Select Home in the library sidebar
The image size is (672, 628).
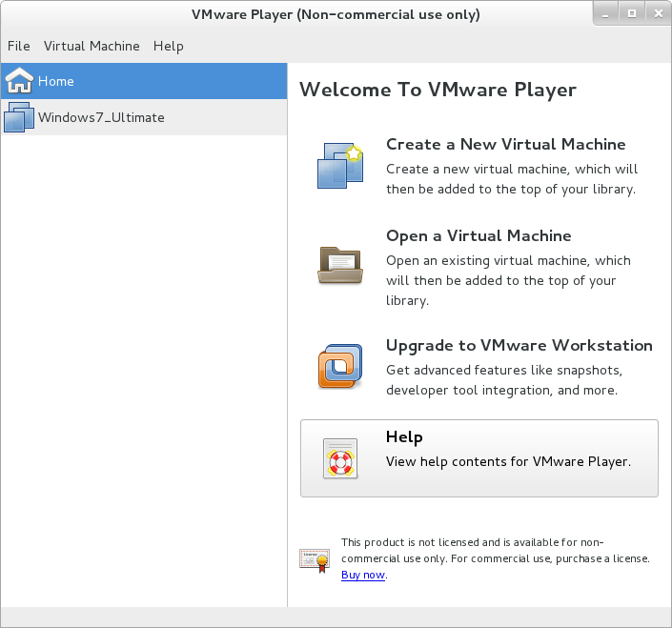pos(144,81)
